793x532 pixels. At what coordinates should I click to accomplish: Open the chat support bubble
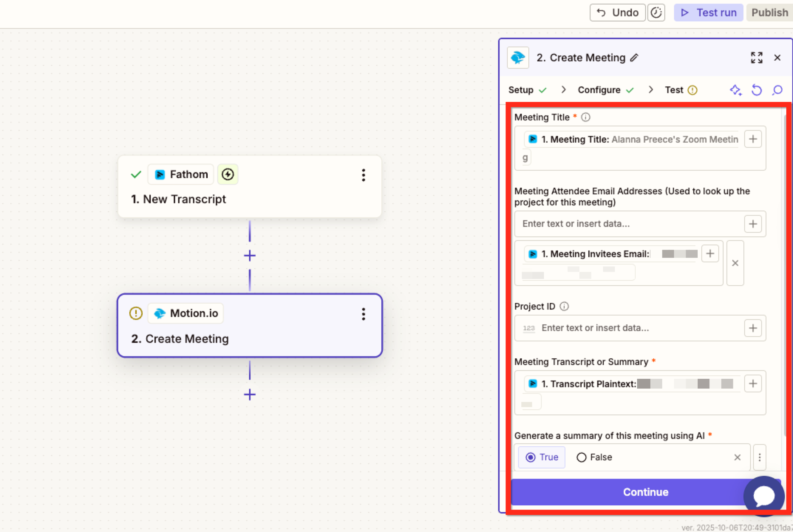(x=764, y=496)
